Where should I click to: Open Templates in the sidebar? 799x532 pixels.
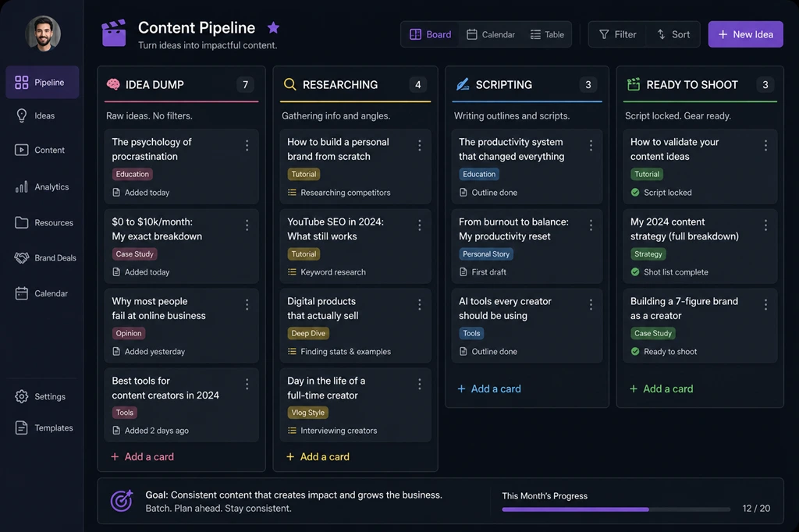(44, 428)
